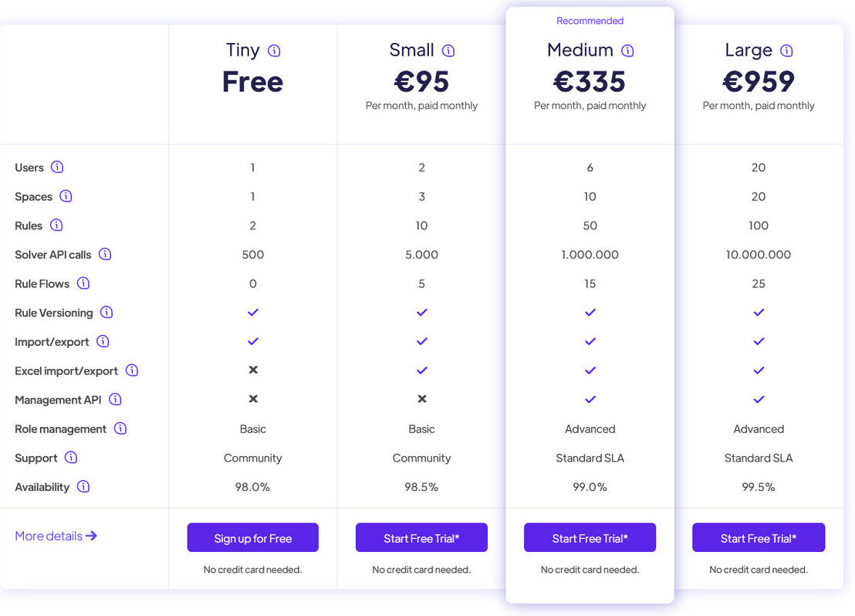855x616 pixels.
Task: Open the Rules info icon
Action: pyautogui.click(x=58, y=225)
